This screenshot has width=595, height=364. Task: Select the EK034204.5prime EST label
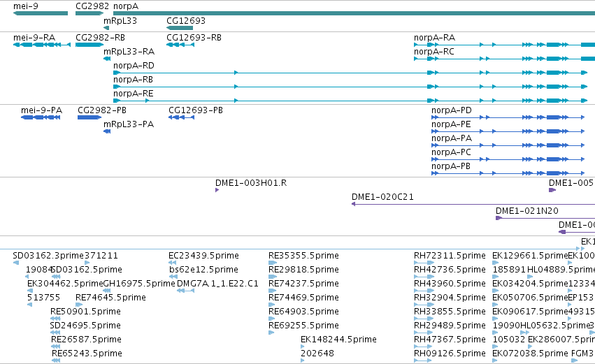pos(530,284)
